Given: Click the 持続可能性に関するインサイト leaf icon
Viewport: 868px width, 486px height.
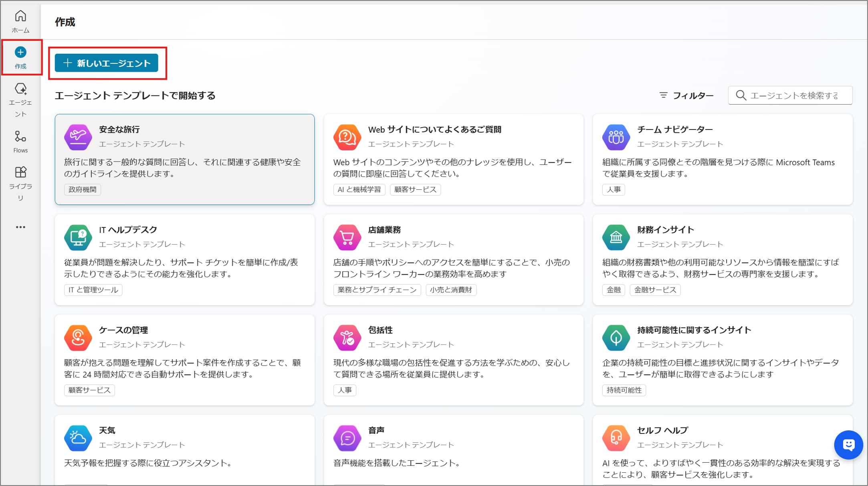Looking at the screenshot, I should (616, 338).
